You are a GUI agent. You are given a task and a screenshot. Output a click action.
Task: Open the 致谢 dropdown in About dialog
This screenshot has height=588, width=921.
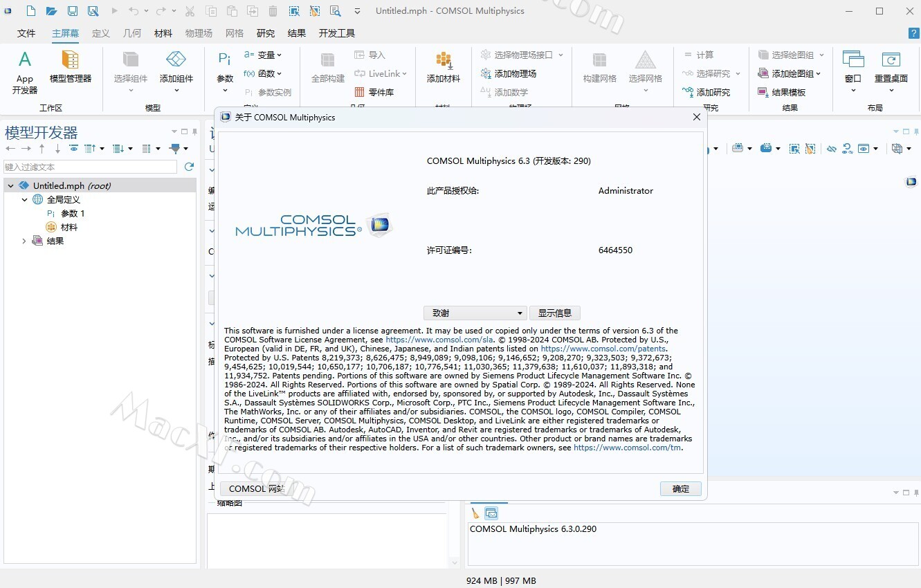[475, 313]
